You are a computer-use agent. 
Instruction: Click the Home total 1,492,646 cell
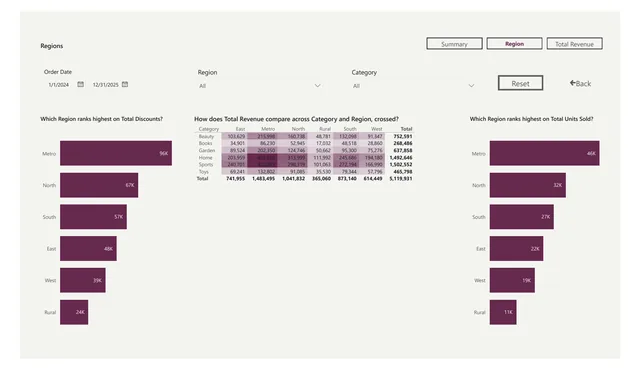(400, 157)
